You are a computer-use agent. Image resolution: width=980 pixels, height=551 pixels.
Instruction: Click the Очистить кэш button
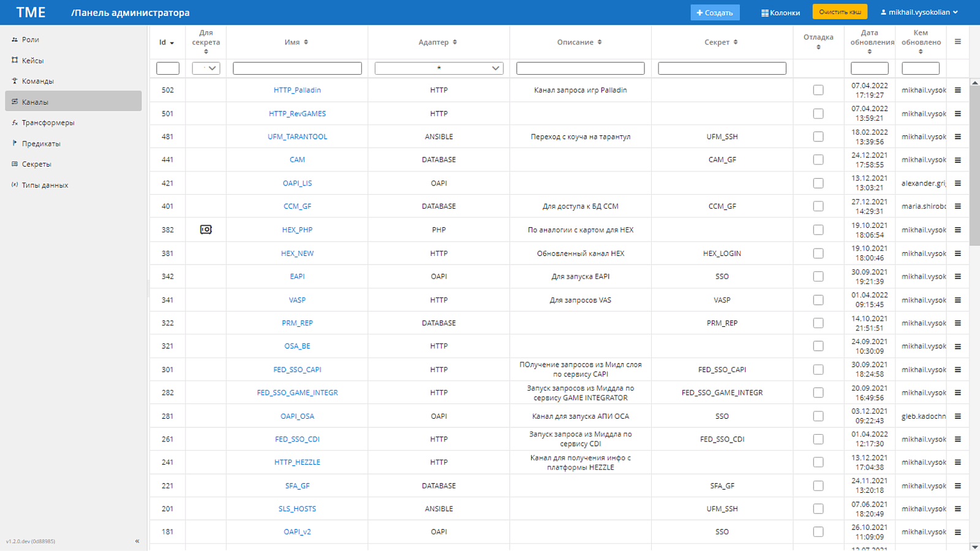840,12
